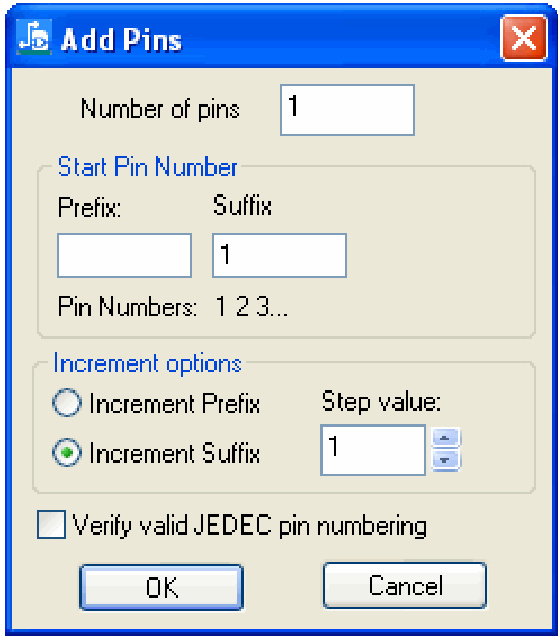
Task: Increase Step value with up arrow
Action: pyautogui.click(x=445, y=438)
